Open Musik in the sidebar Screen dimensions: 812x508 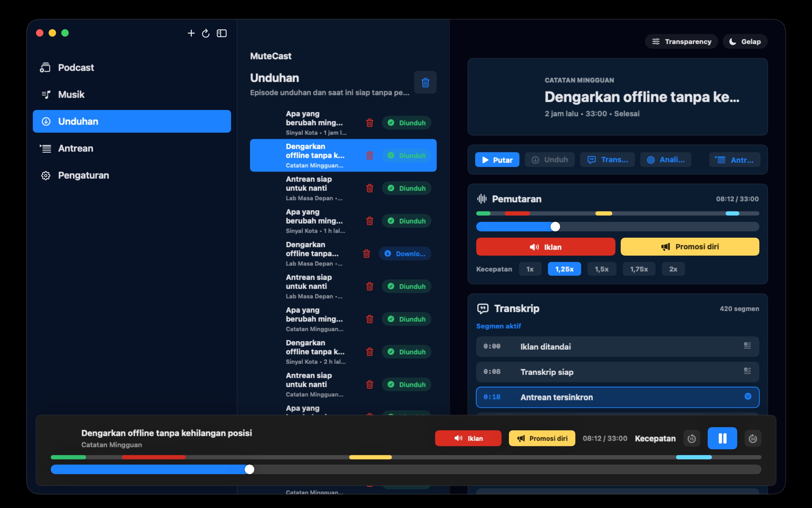(x=132, y=95)
